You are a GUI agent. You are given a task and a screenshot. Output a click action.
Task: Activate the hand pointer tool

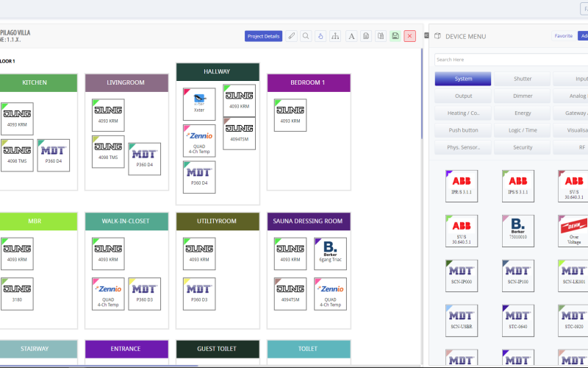(320, 36)
